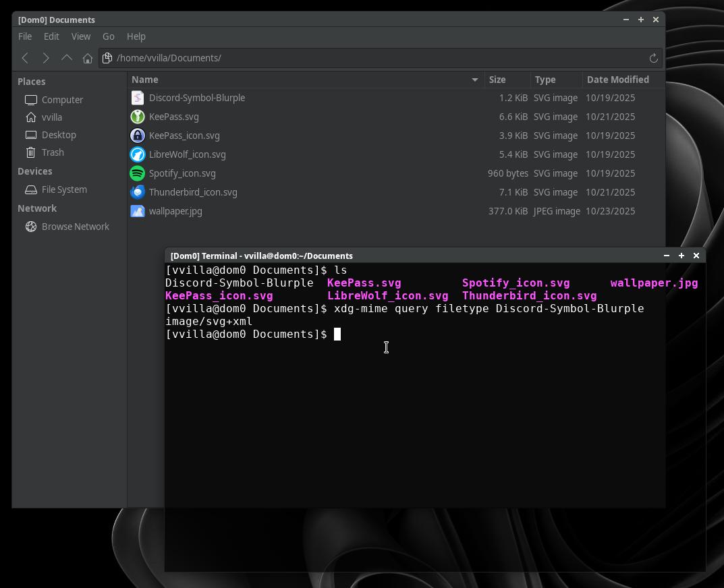The width and height of the screenshot is (724, 588).
Task: Open the View menu
Action: [81, 36]
